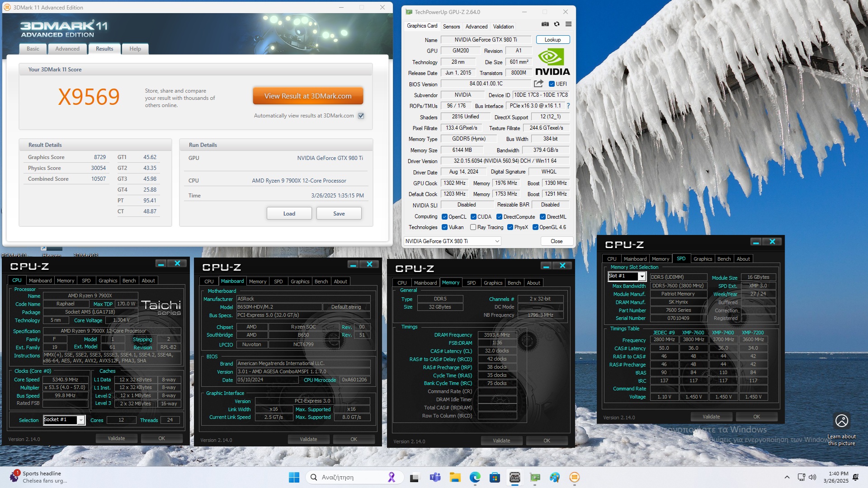Take a GPU-Z screenshot with the camera icon
The image size is (868, 488).
[545, 24]
